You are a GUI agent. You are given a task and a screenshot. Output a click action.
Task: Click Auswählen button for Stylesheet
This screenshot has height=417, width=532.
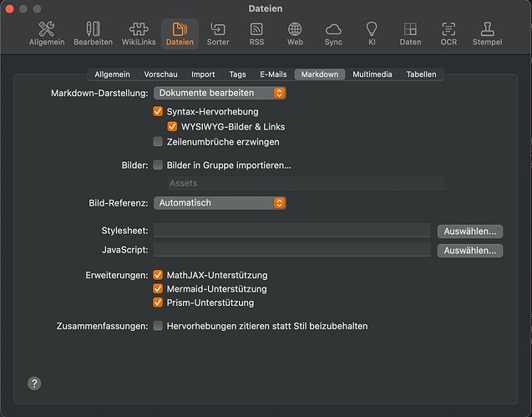[x=469, y=231]
